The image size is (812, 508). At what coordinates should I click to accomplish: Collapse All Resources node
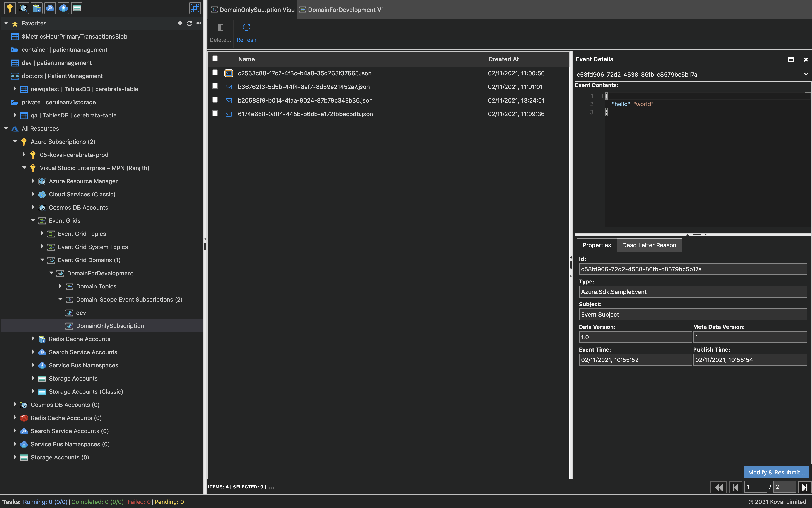[x=6, y=128]
